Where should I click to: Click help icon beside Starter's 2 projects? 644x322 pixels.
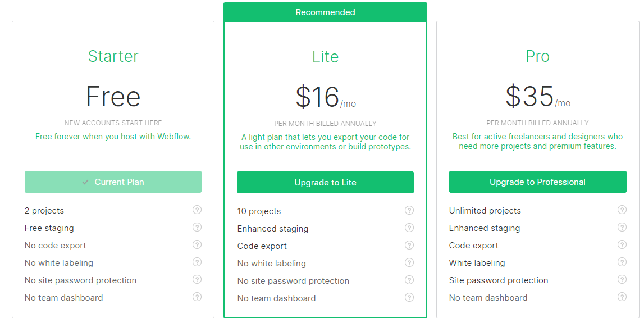(197, 210)
